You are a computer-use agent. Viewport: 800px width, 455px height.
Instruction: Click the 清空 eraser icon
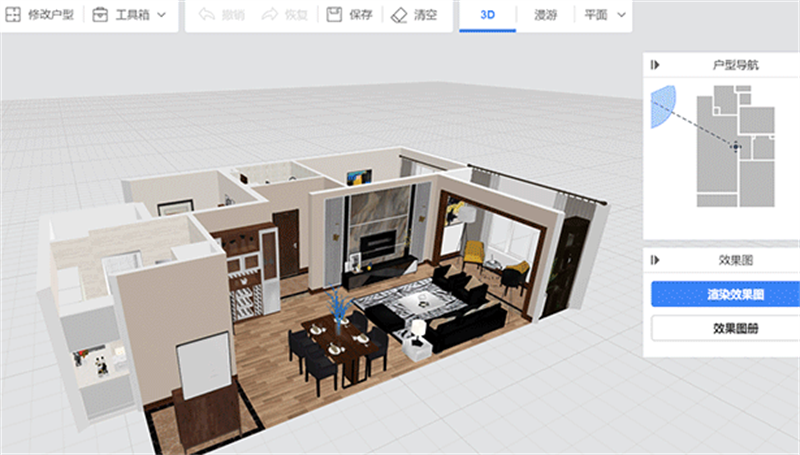(398, 15)
